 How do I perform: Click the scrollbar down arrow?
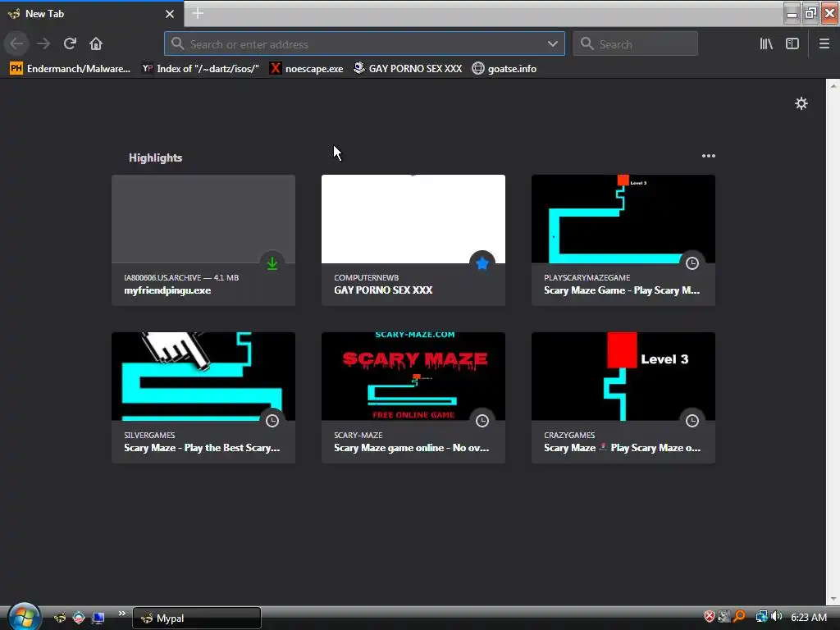click(833, 599)
